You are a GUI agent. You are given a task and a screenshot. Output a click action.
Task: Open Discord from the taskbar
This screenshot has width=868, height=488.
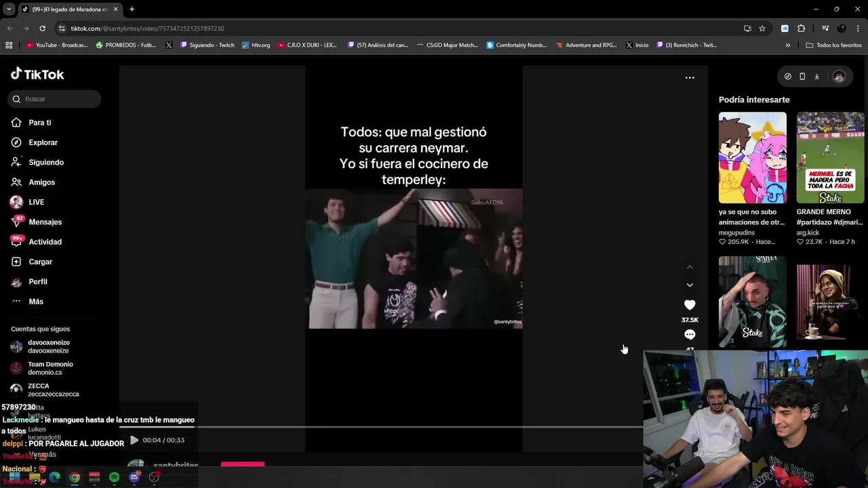134,477
